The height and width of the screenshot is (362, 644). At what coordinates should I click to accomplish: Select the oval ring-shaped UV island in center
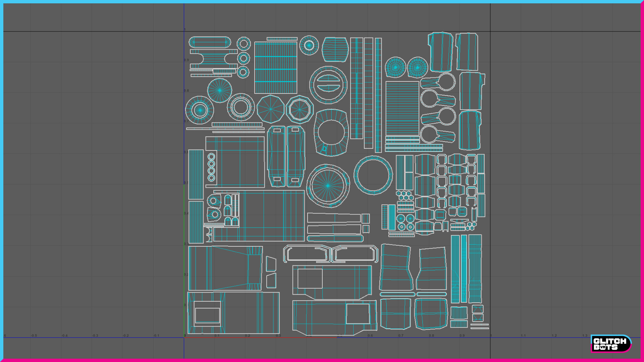coord(331,133)
